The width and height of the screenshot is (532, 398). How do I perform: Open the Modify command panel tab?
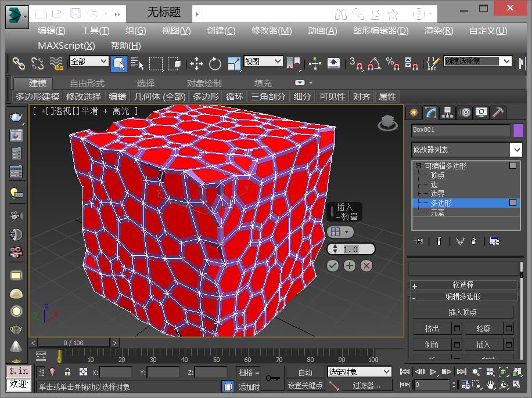(430, 112)
